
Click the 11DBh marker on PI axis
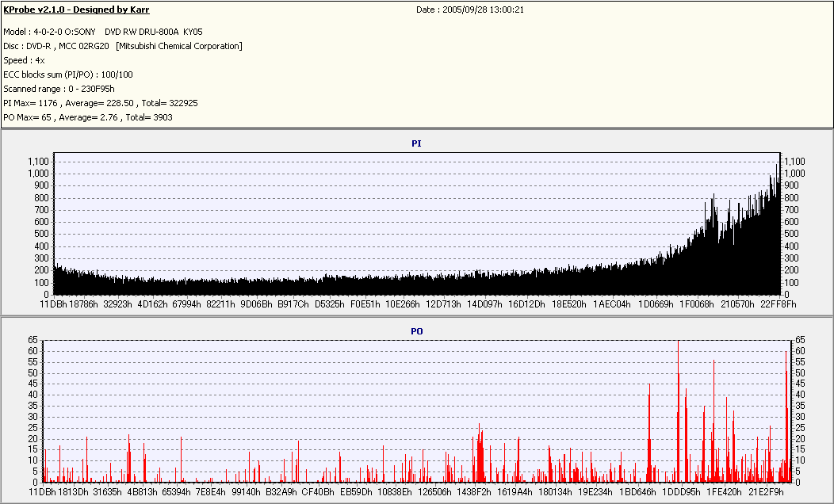(x=54, y=304)
